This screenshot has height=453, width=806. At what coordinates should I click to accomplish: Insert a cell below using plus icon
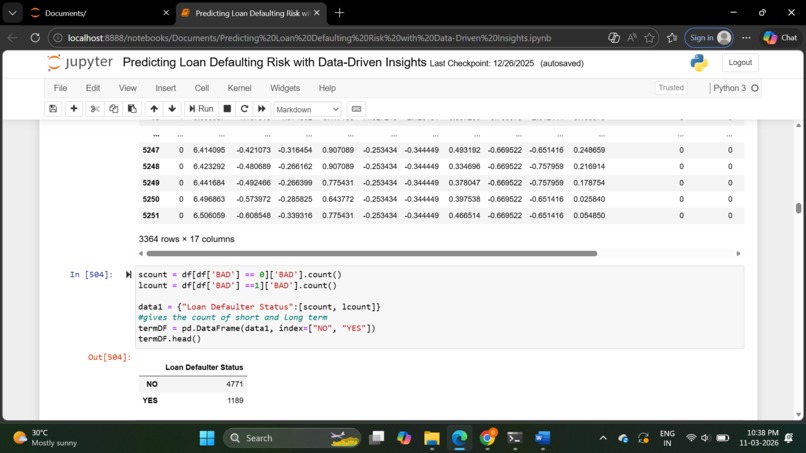[74, 109]
